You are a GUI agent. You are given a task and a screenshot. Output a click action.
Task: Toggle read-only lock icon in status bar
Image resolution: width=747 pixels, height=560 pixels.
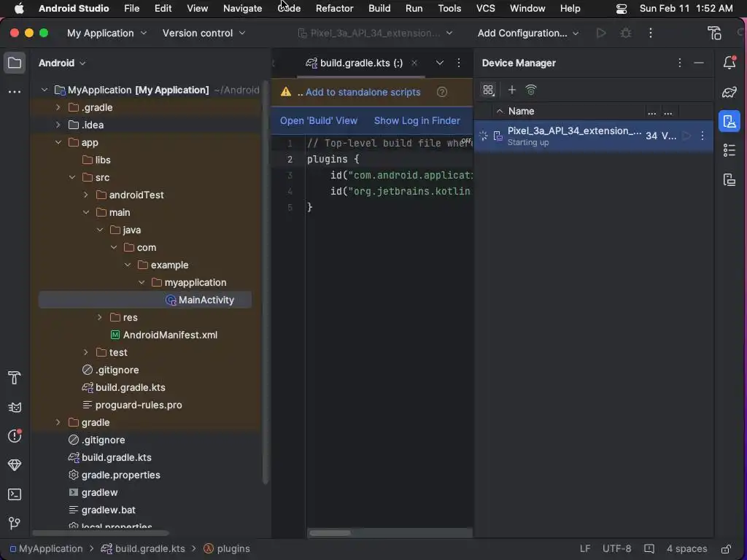[726, 548]
